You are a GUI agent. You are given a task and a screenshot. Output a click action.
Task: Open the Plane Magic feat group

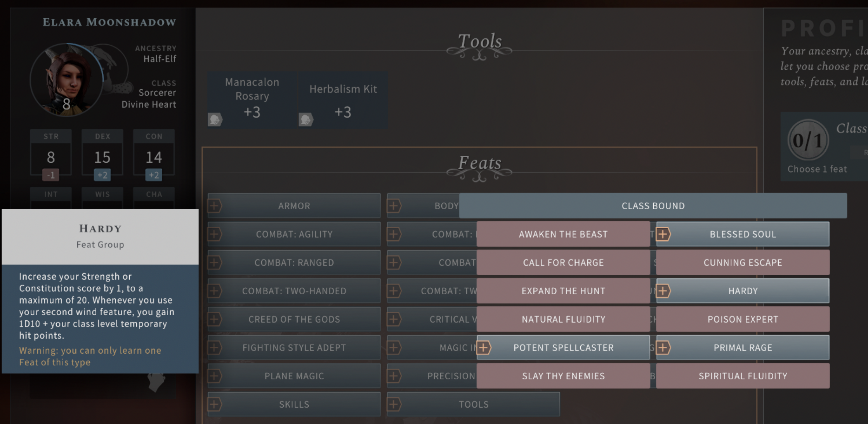(x=294, y=376)
